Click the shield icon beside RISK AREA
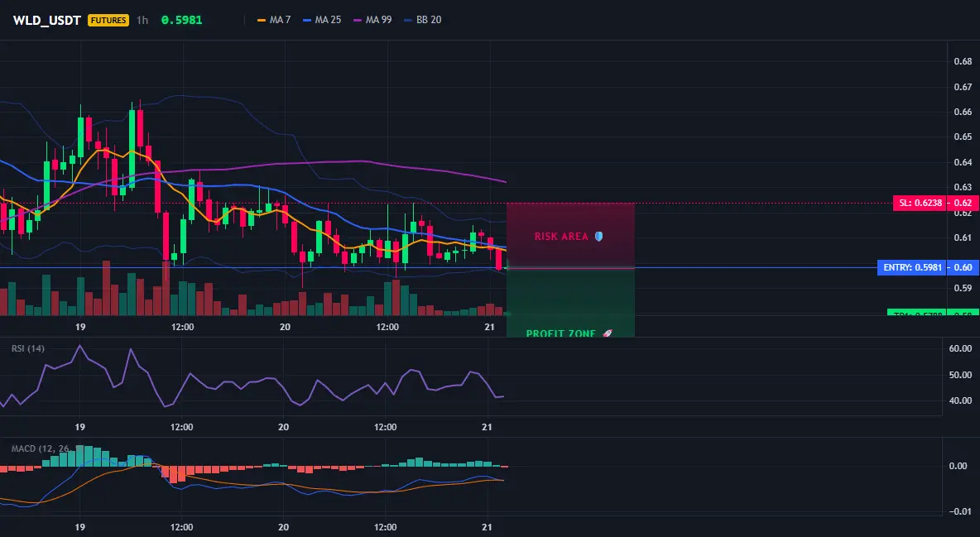Screen dimensions: 980x537 coord(598,237)
